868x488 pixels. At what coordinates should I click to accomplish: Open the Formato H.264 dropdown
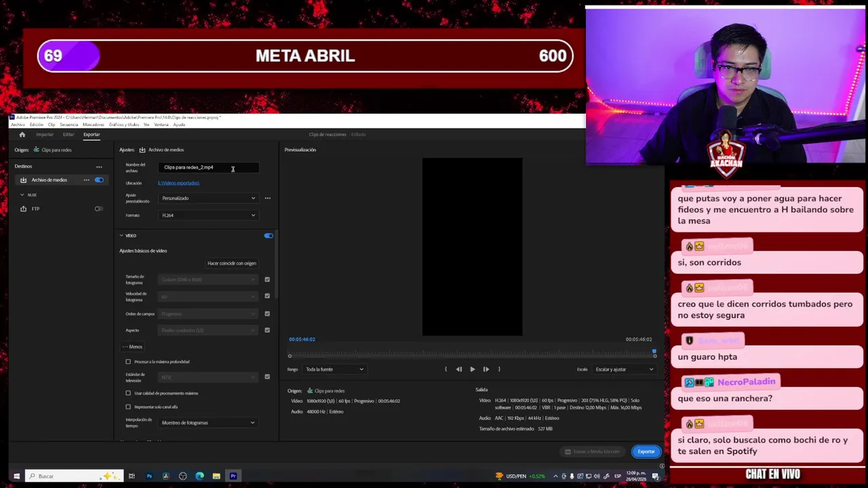pyautogui.click(x=208, y=215)
